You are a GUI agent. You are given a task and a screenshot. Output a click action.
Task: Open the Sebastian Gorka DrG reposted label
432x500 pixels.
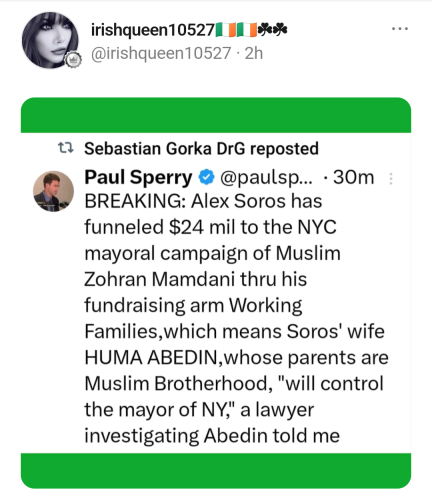(201, 149)
